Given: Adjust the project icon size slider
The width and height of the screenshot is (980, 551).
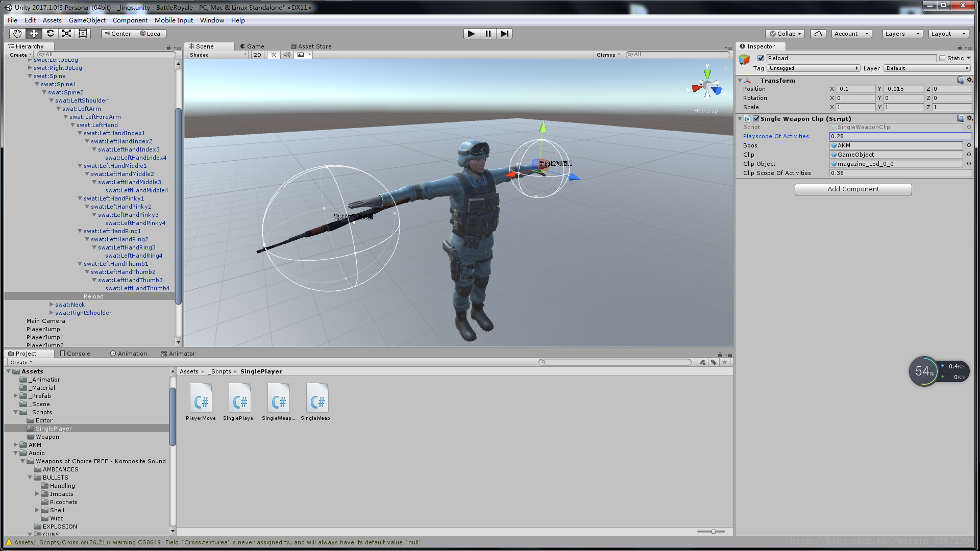Looking at the screenshot, I should pos(713,532).
